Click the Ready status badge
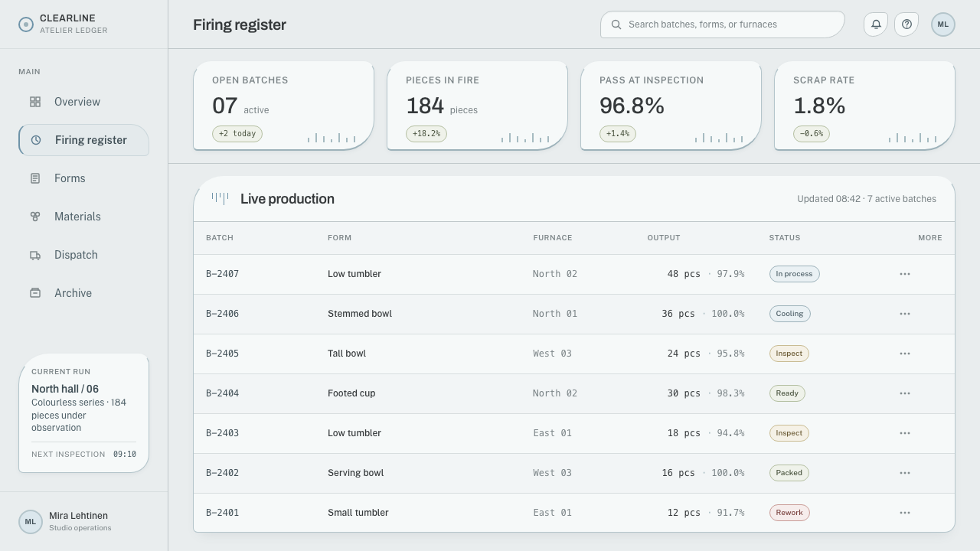980x551 pixels. point(787,393)
